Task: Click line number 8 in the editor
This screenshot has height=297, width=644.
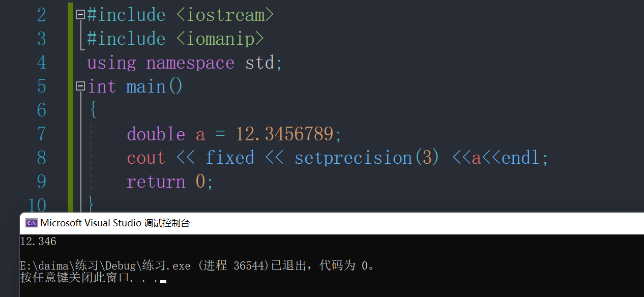Action: [41, 157]
